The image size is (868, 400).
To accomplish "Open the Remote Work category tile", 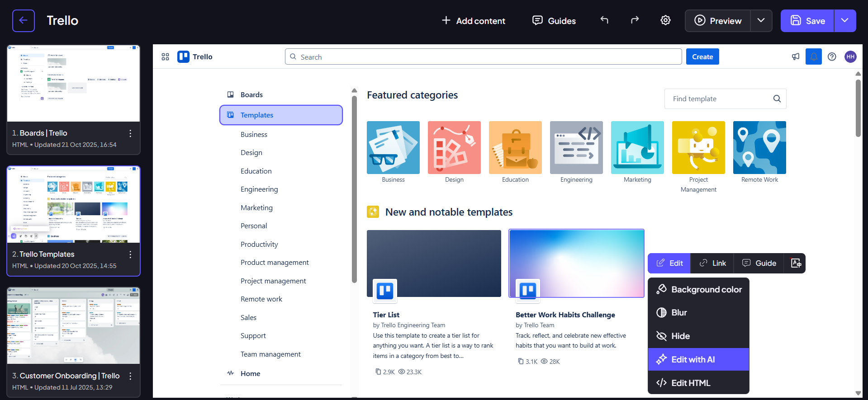I will [759, 147].
